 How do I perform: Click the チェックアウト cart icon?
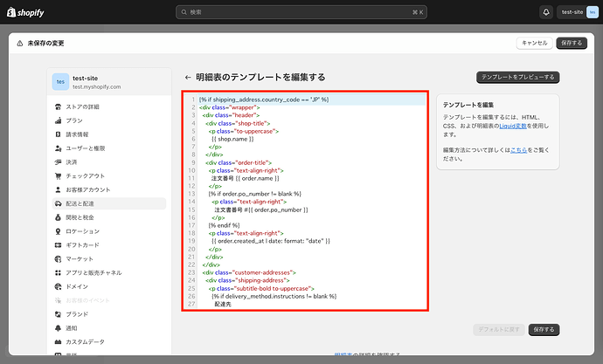pos(58,175)
